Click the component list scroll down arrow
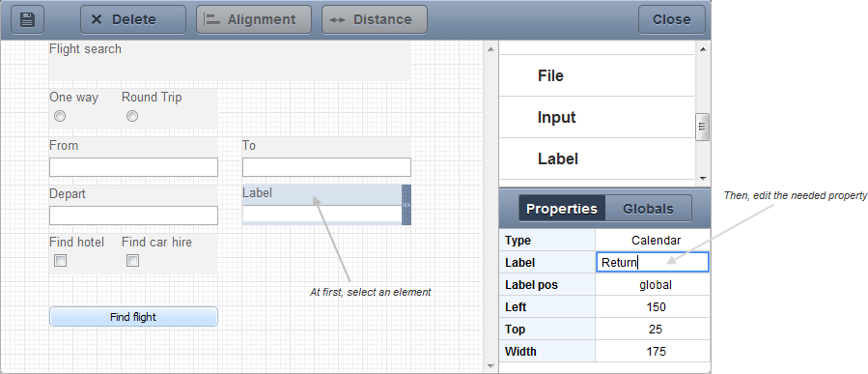 pyautogui.click(x=703, y=179)
